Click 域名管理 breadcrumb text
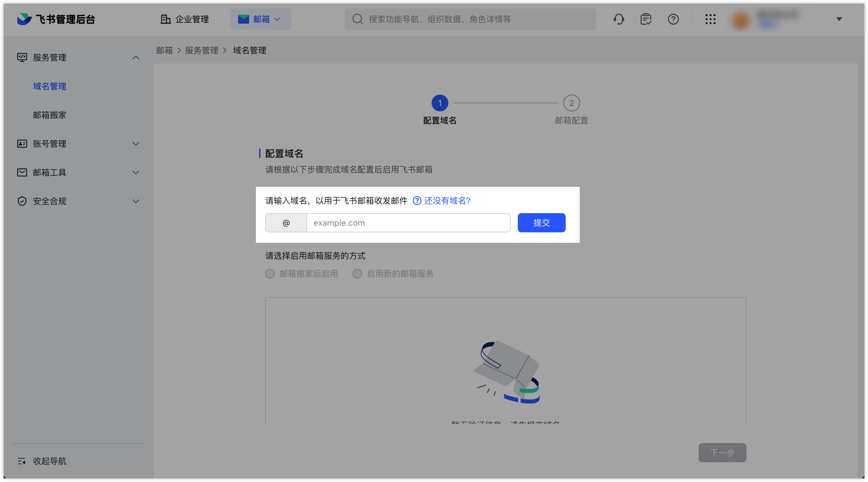This screenshot has width=868, height=482. [x=250, y=50]
